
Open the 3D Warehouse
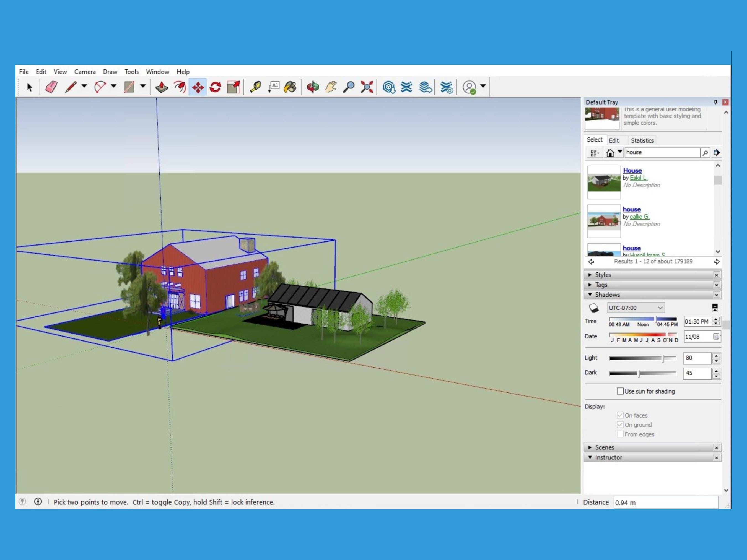[x=389, y=87]
